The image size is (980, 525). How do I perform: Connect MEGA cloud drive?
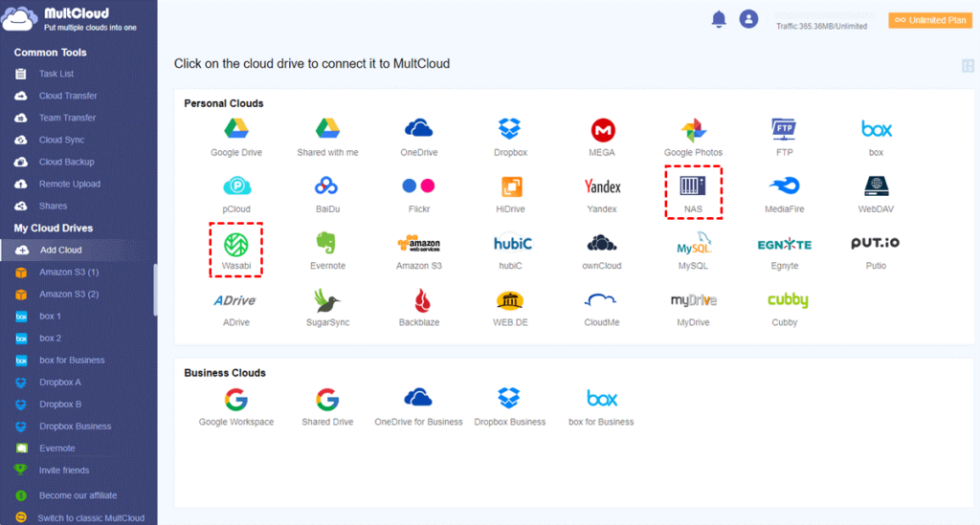(x=602, y=138)
